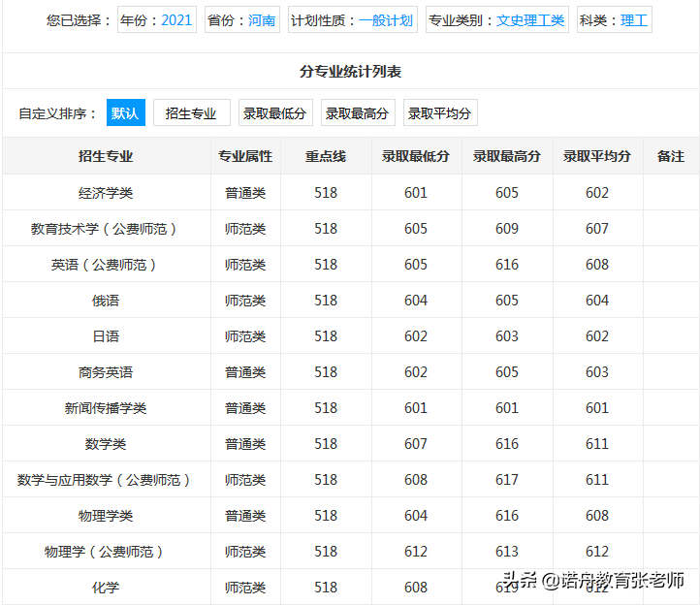This screenshot has height=605, width=700.
Task: Open the 计划性质 一般计划 selection
Action: click(x=353, y=19)
